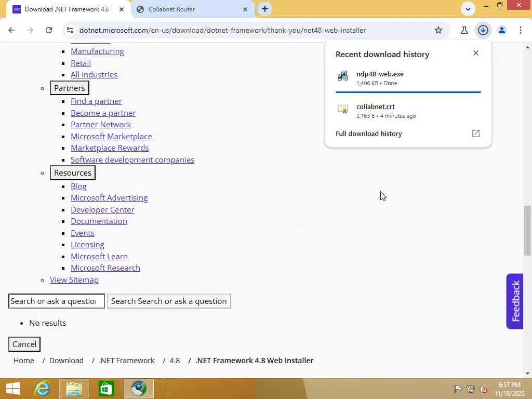The width and height of the screenshot is (532, 399).
Task: Switch to the Collabnet Router tab
Action: pyautogui.click(x=192, y=9)
